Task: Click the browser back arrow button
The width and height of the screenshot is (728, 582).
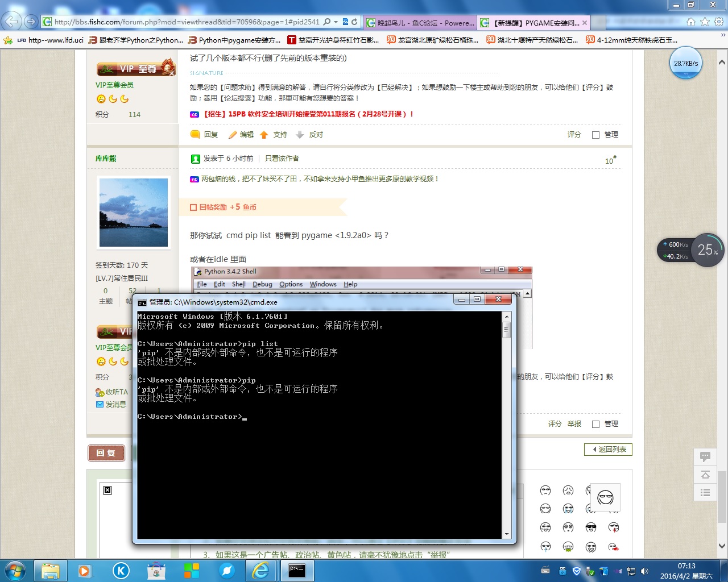Action: point(11,22)
